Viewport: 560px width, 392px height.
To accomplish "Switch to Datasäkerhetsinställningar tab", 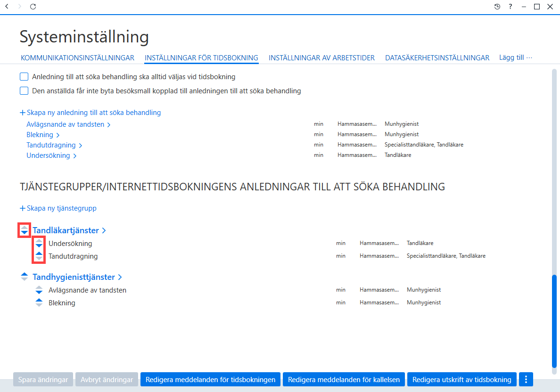I will pyautogui.click(x=437, y=58).
